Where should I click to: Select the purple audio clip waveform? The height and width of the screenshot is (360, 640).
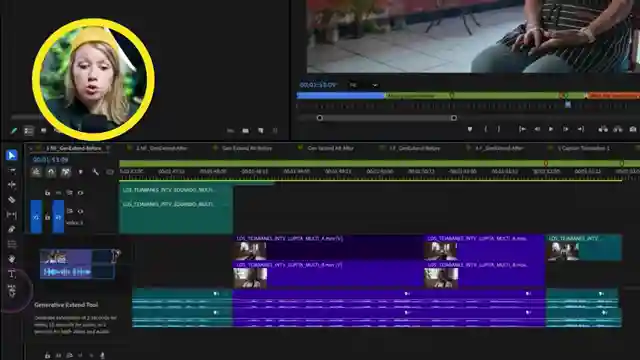(x=389, y=308)
